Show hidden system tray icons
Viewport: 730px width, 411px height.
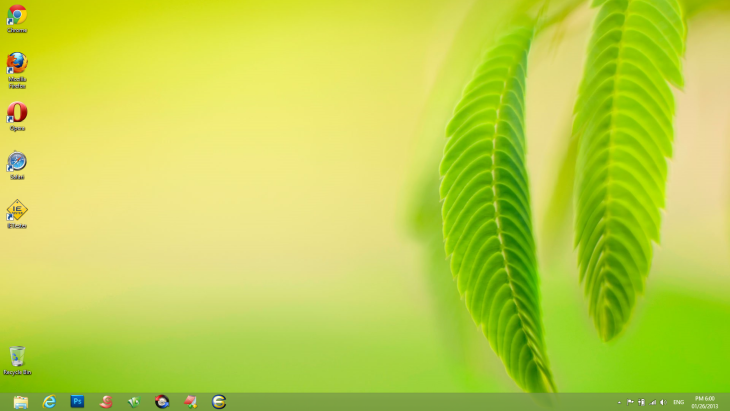pyautogui.click(x=619, y=402)
